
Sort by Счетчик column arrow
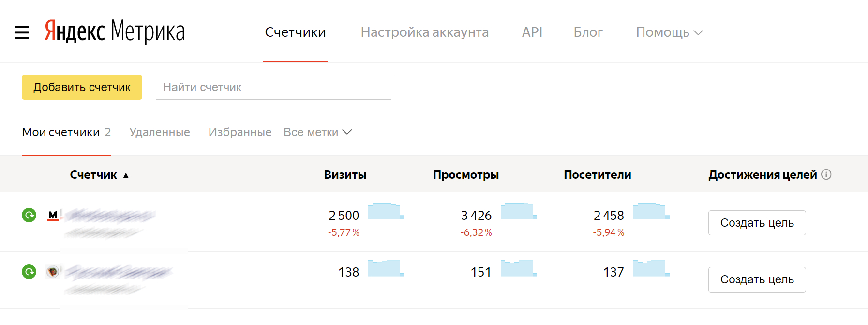tap(126, 175)
